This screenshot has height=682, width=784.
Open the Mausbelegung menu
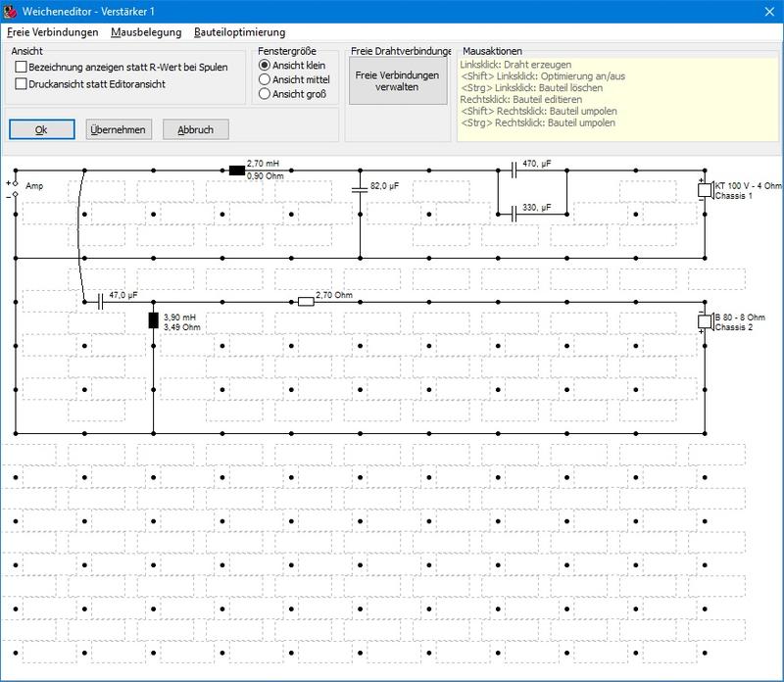(146, 32)
